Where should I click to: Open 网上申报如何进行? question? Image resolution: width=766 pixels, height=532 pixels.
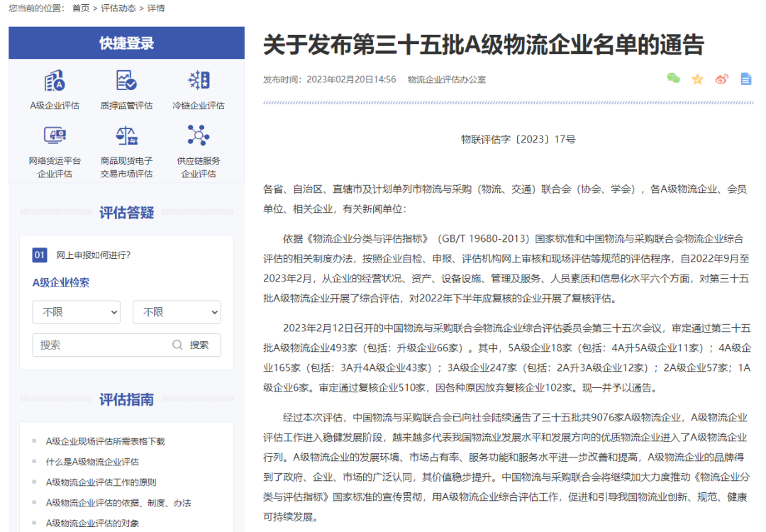[94, 255]
